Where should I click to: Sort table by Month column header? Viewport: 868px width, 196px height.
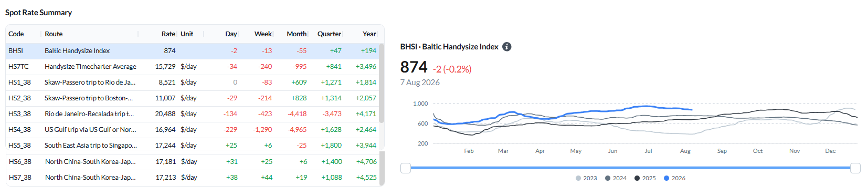click(297, 34)
